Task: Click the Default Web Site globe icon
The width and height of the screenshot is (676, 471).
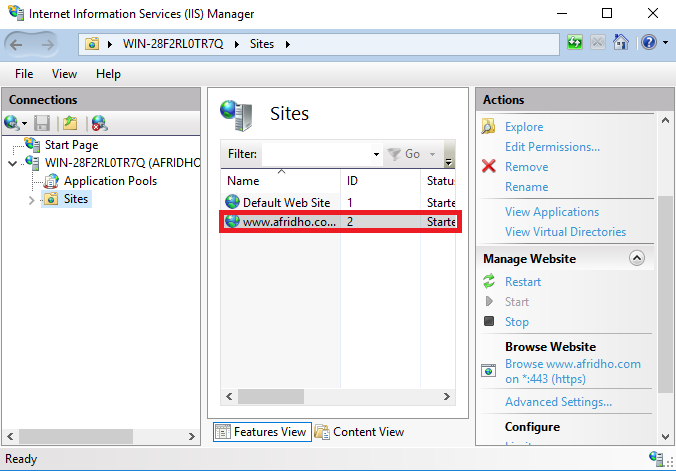Action: (x=232, y=201)
